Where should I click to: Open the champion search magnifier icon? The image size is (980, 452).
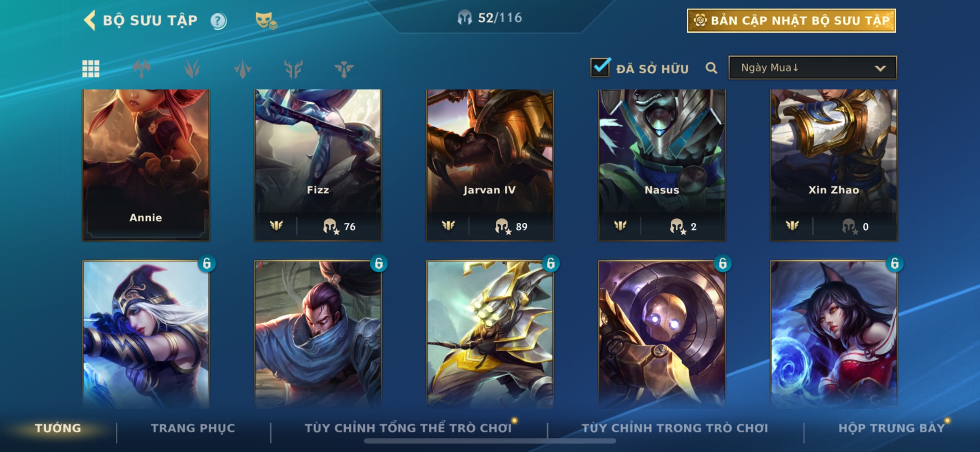(711, 68)
